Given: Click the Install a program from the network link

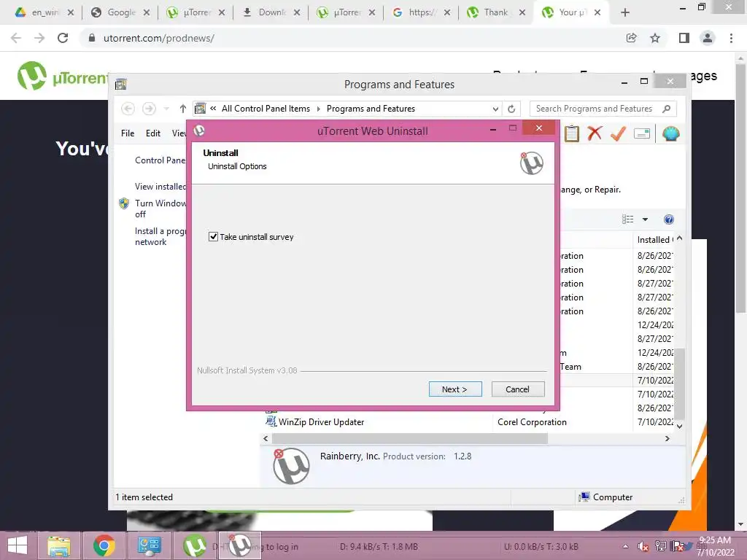Looking at the screenshot, I should tap(160, 236).
